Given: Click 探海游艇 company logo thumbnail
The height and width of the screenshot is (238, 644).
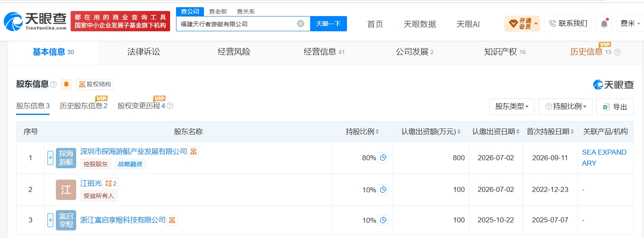Looking at the screenshot, I should (66, 158).
